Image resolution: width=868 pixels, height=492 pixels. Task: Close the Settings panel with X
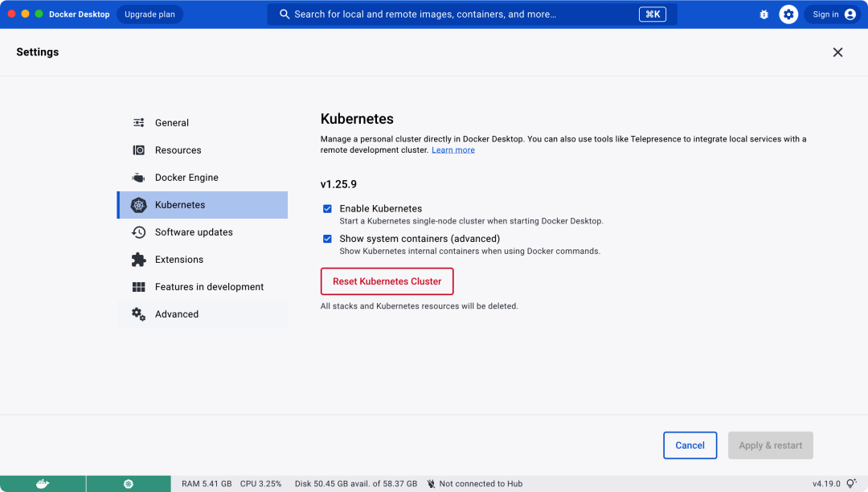click(x=837, y=52)
